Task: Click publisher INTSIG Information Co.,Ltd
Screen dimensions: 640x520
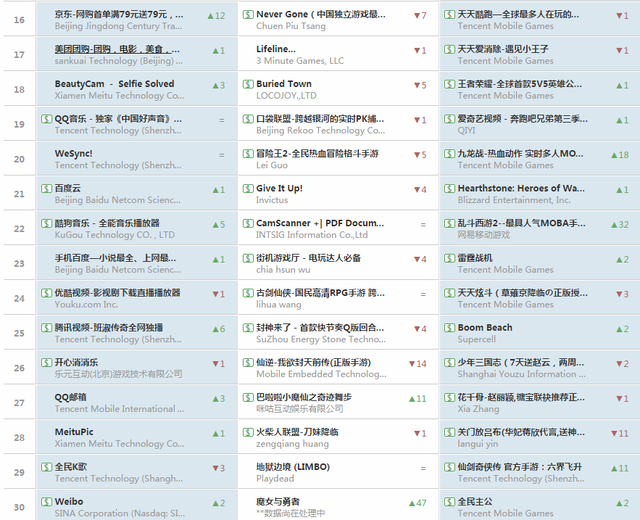Action: (x=312, y=235)
